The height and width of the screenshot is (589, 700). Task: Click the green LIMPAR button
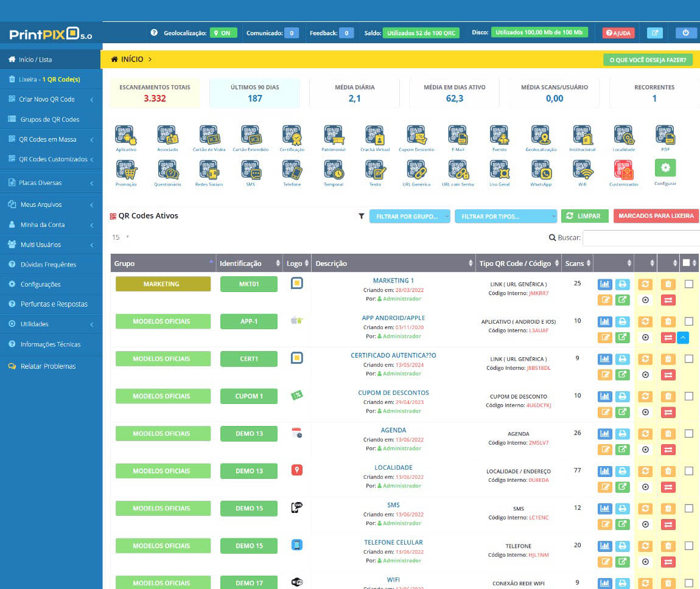tap(584, 216)
